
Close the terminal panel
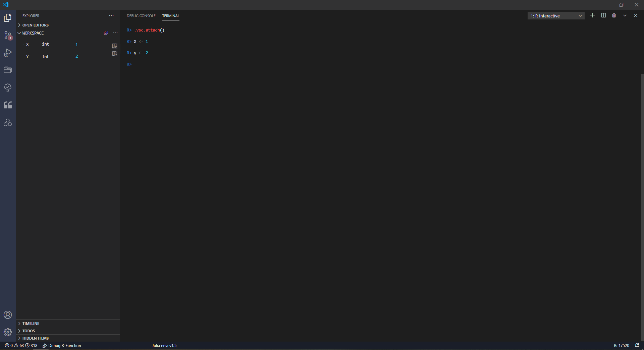[636, 15]
